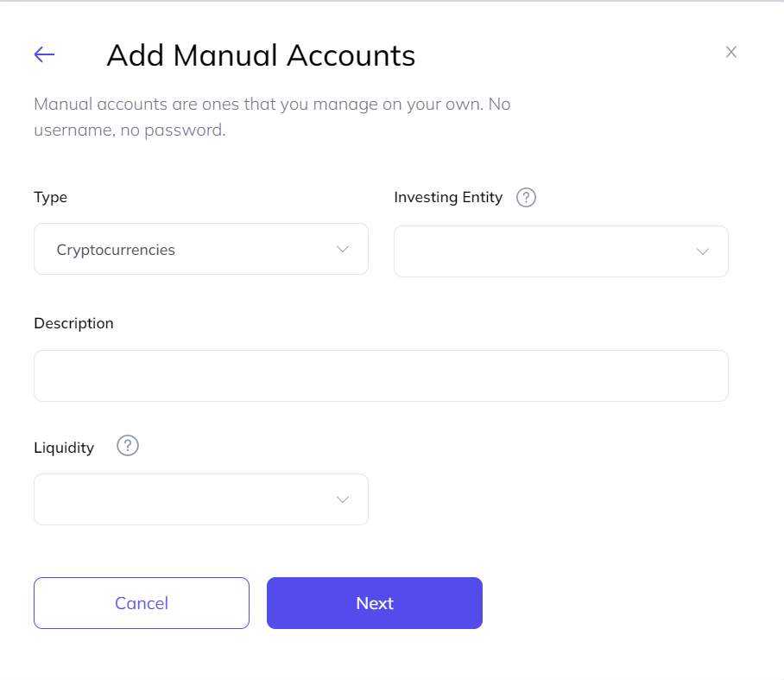
Task: Proceed with the Next button
Action: point(374,603)
